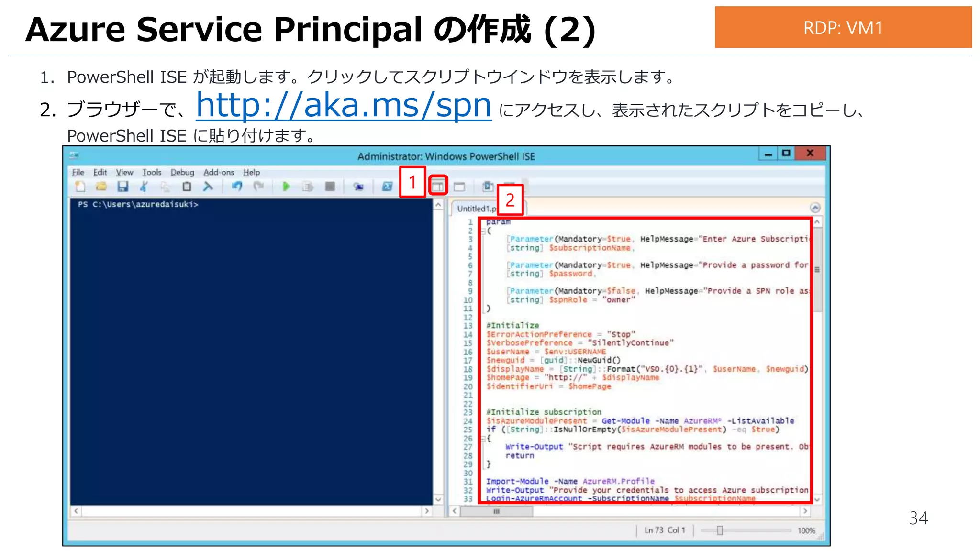This screenshot has height=551, width=980.
Task: Open the Debug menu
Action: point(182,172)
